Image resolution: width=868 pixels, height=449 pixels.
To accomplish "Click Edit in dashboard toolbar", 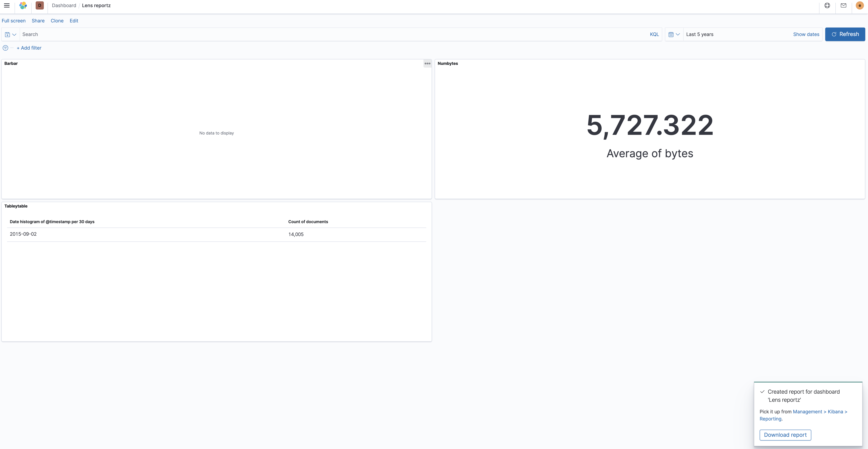I will 74,21.
